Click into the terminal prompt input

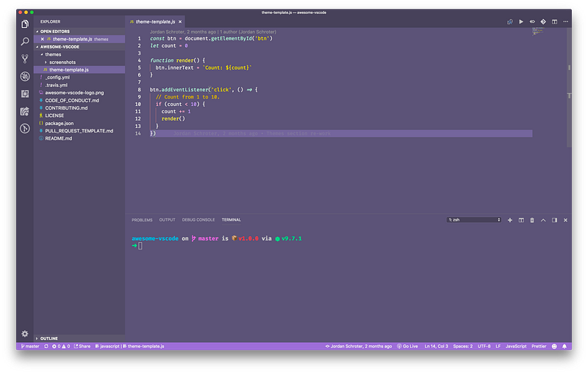click(140, 246)
